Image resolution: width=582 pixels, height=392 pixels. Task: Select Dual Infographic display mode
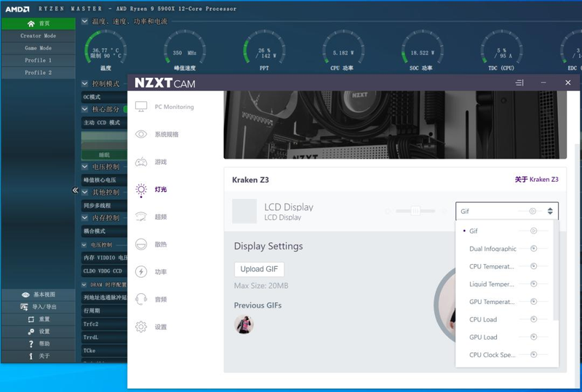click(x=493, y=249)
